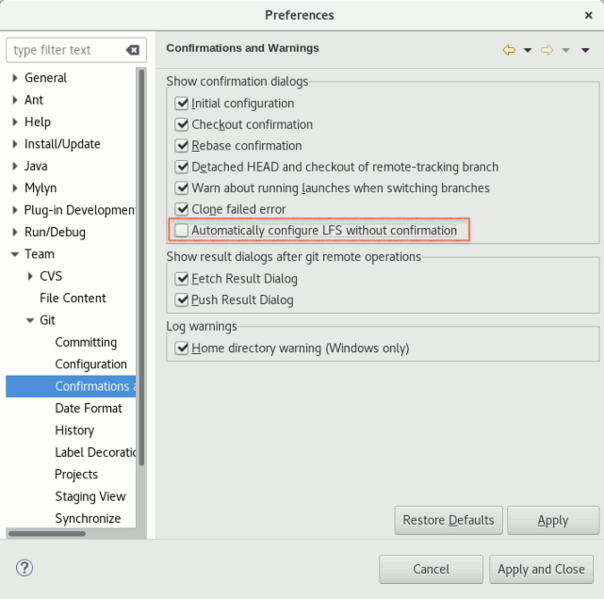Toggle Warn about running launches checkbox
The image size is (604, 599).
(x=181, y=188)
